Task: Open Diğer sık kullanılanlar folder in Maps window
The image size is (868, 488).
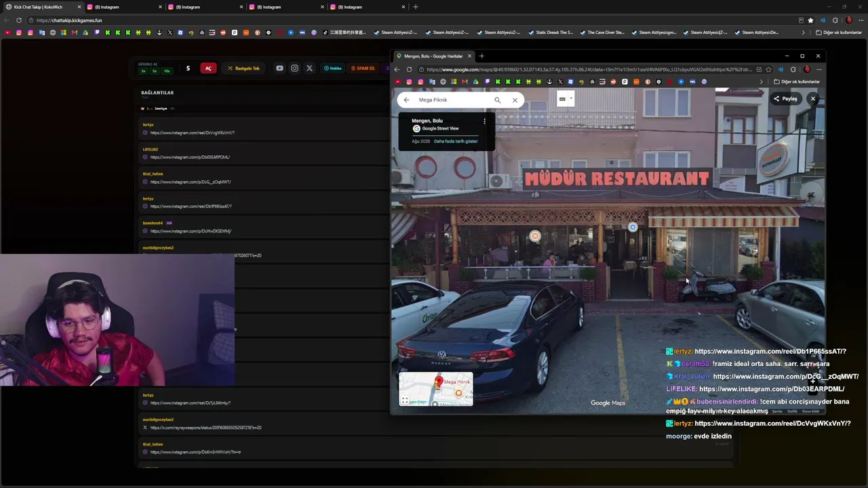Action: click(797, 82)
